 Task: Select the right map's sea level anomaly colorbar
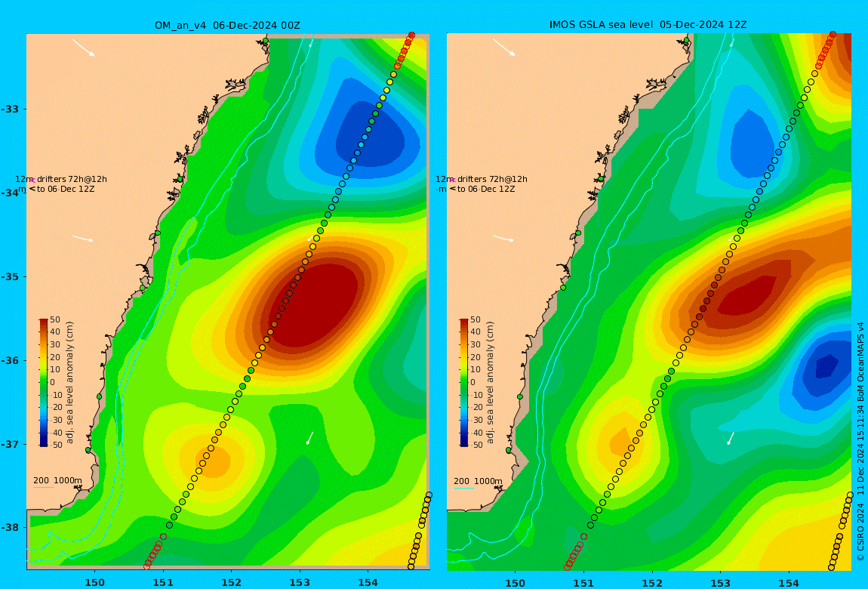464,383
